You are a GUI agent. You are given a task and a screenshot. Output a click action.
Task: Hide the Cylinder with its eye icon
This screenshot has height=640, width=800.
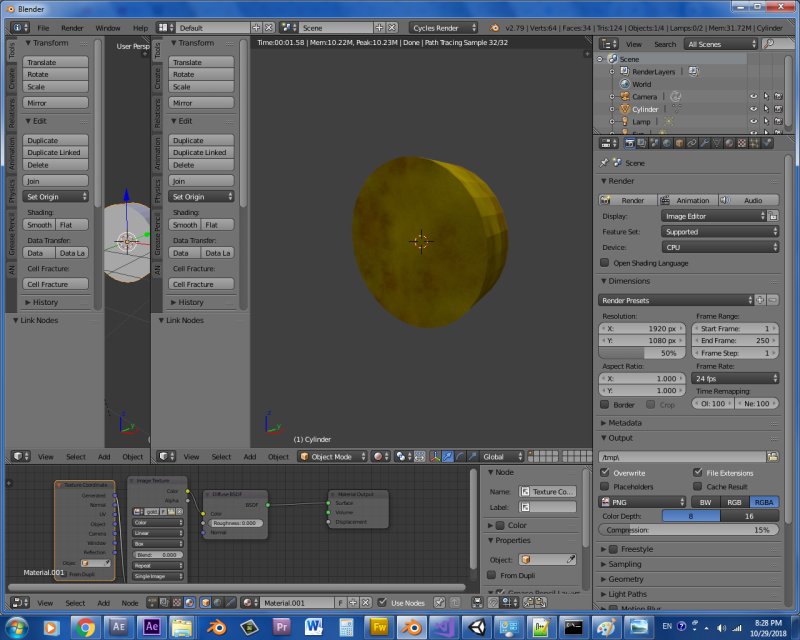[x=754, y=109]
